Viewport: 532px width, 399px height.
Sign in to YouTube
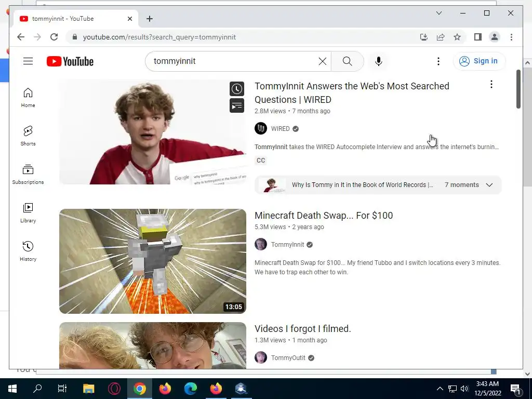pyautogui.click(x=478, y=61)
